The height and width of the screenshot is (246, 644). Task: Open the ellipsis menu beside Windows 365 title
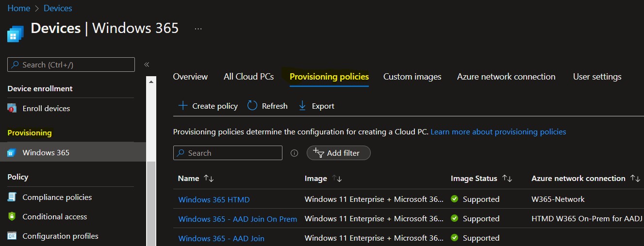[x=198, y=29]
